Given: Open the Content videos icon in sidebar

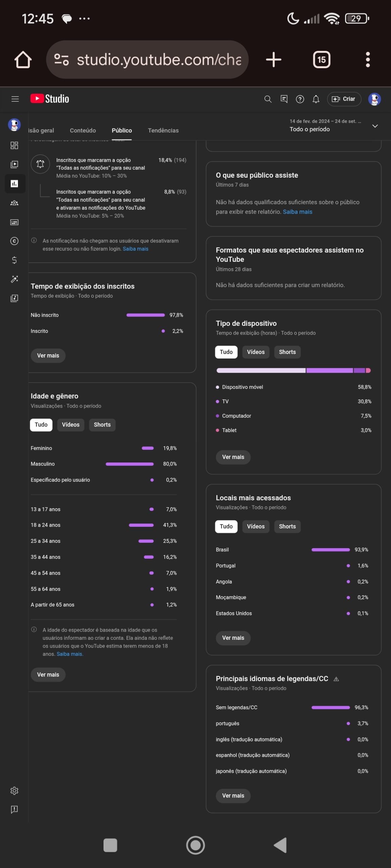Looking at the screenshot, I should (14, 164).
